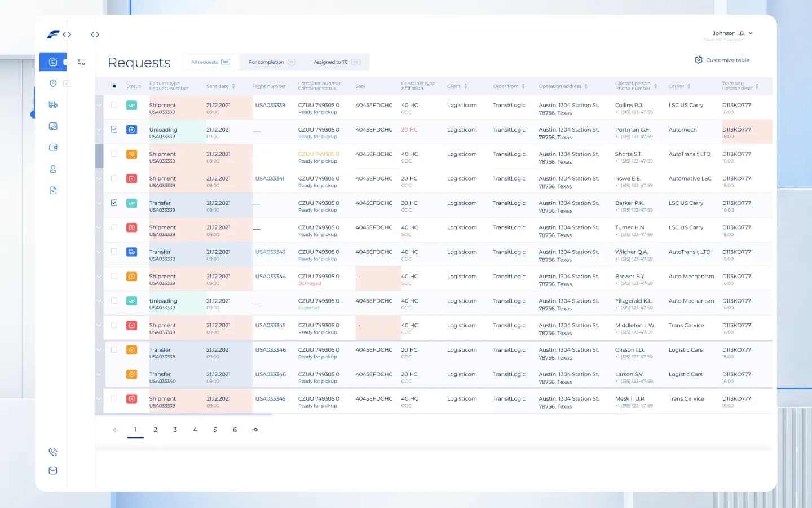
Task: Open the wallet sidebar section
Action: (53, 147)
